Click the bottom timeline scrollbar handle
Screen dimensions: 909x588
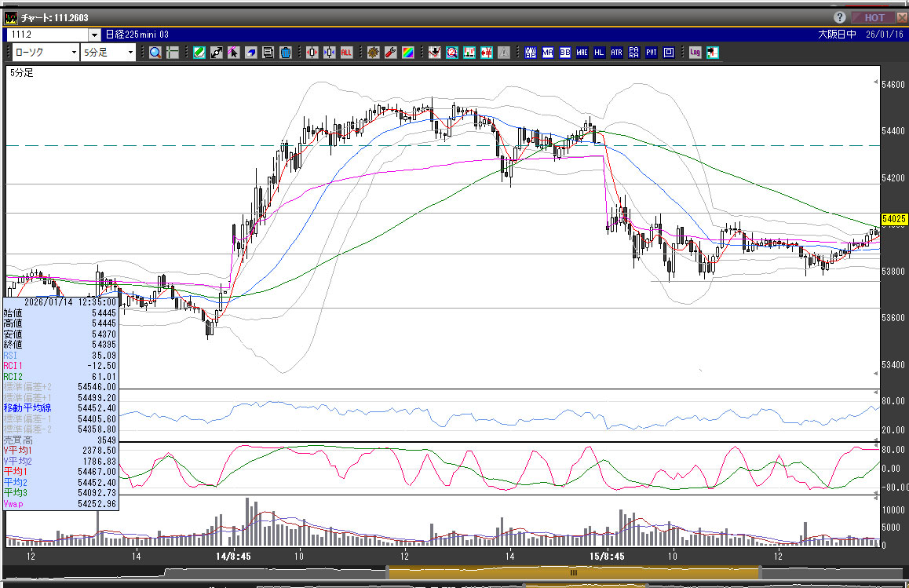click(x=574, y=573)
